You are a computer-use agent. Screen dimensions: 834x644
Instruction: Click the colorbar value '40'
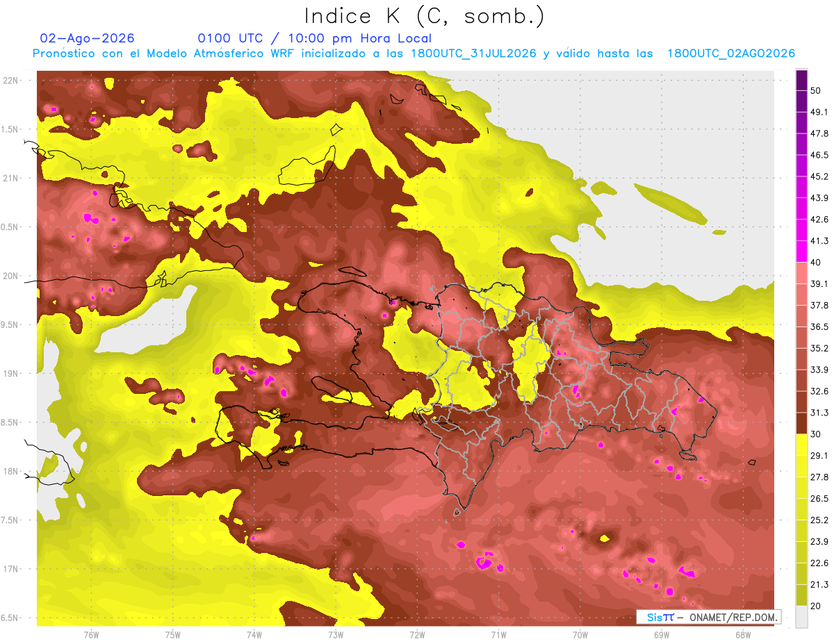(x=817, y=263)
